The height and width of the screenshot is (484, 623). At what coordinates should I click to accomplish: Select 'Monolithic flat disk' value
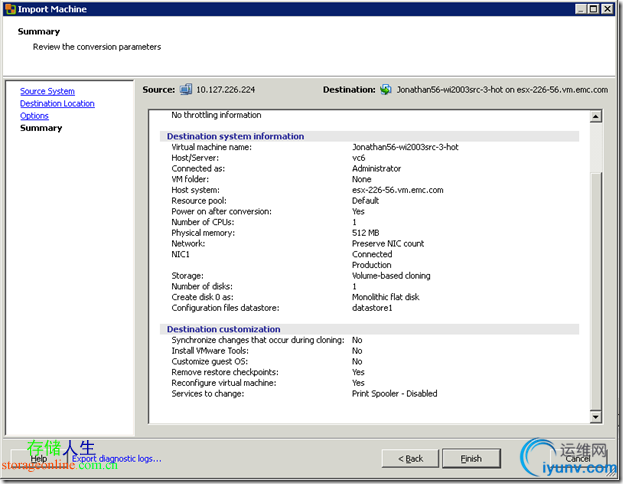pos(385,297)
